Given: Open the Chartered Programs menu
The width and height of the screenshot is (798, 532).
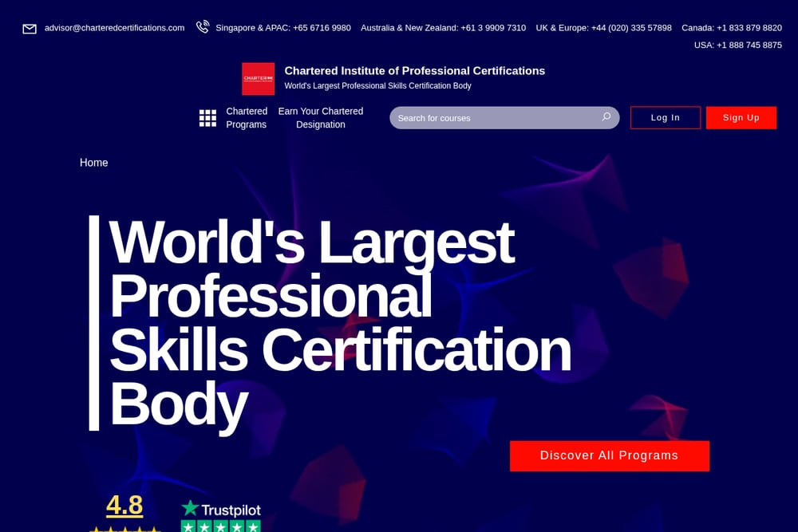Looking at the screenshot, I should click(247, 118).
